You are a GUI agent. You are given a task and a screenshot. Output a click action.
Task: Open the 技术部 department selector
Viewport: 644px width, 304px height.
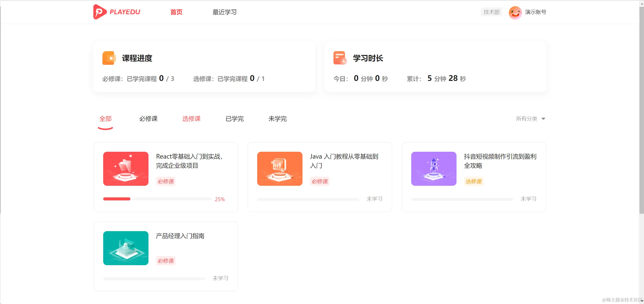(491, 12)
